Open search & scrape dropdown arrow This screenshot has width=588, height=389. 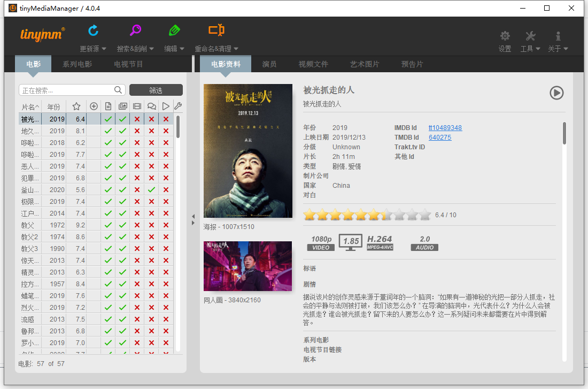pyautogui.click(x=151, y=49)
